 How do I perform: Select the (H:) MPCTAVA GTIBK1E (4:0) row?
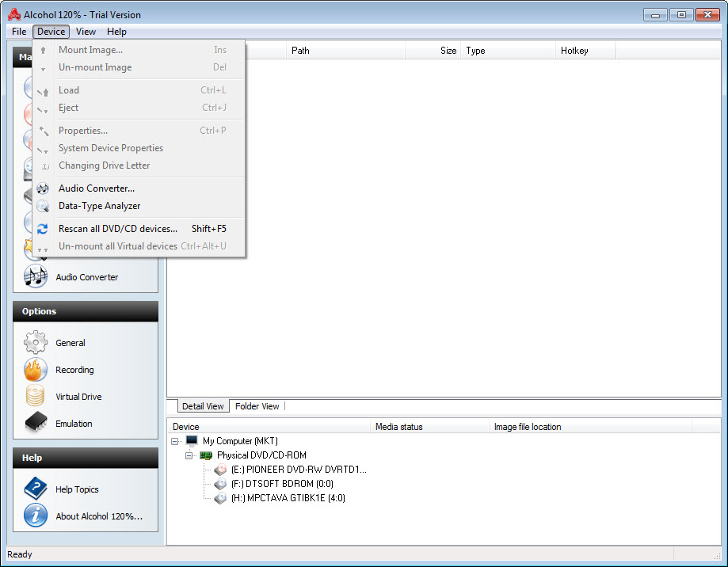pos(288,498)
